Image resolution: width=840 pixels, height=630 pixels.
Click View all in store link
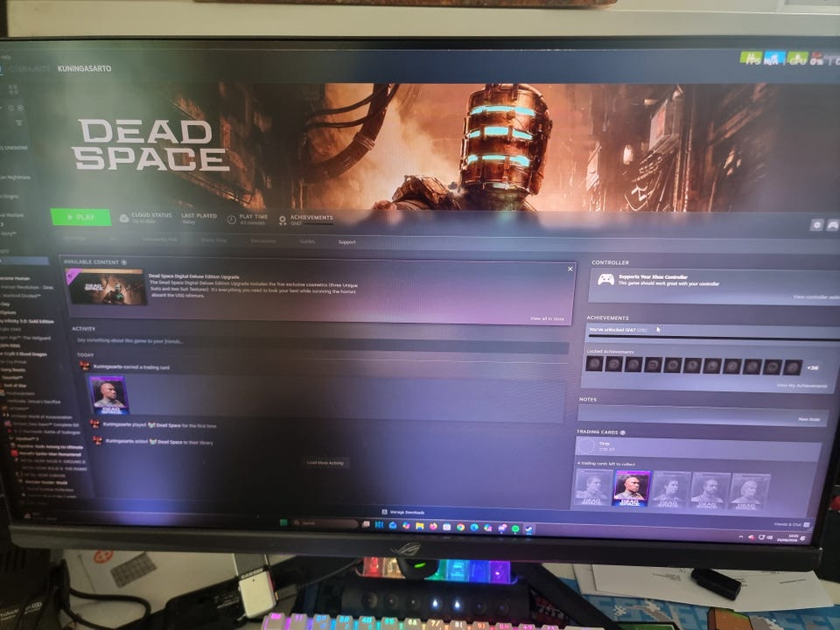pos(547,318)
